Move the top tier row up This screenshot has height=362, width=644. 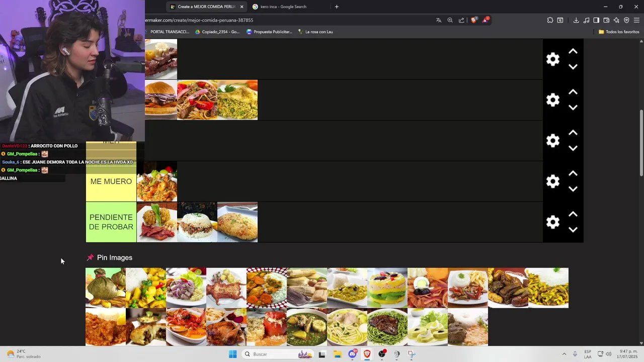573,51
